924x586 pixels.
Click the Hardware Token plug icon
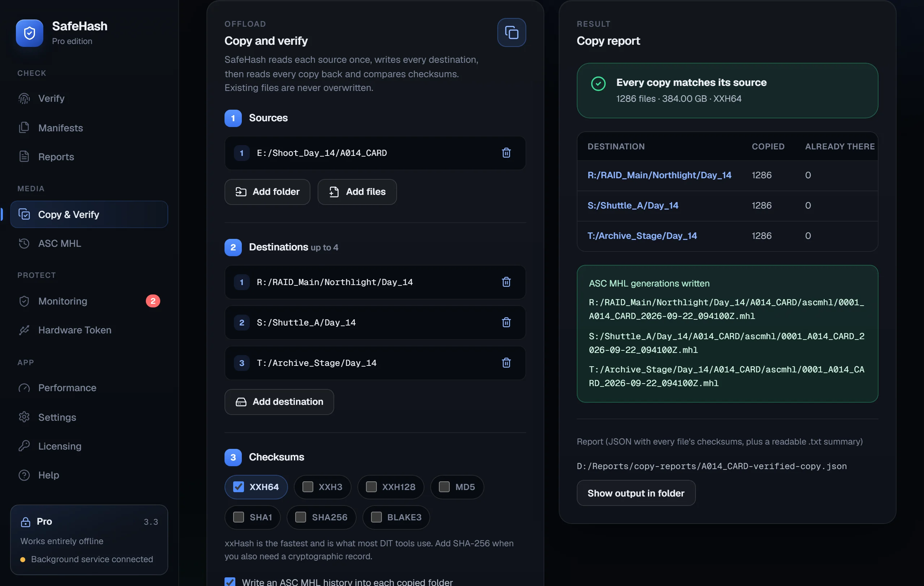(x=24, y=330)
